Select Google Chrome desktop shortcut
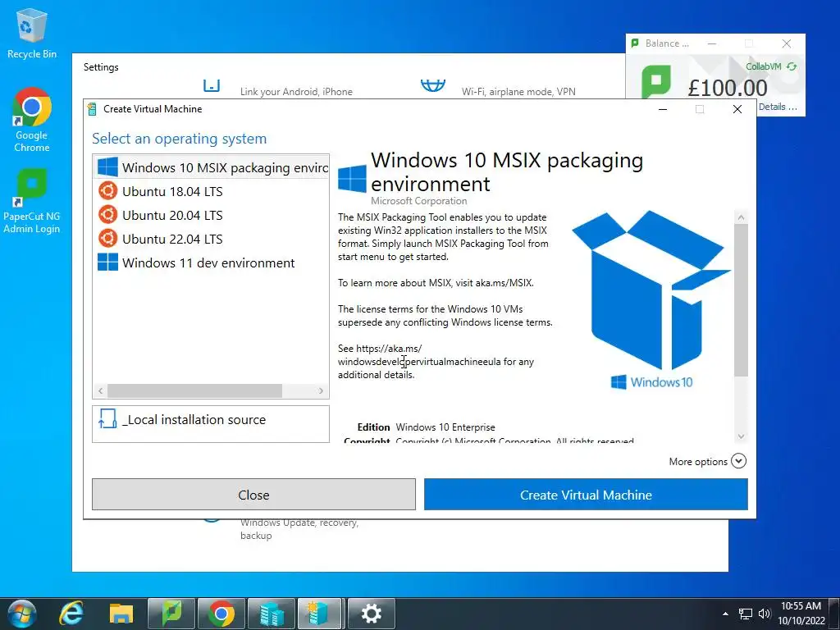 click(x=32, y=120)
